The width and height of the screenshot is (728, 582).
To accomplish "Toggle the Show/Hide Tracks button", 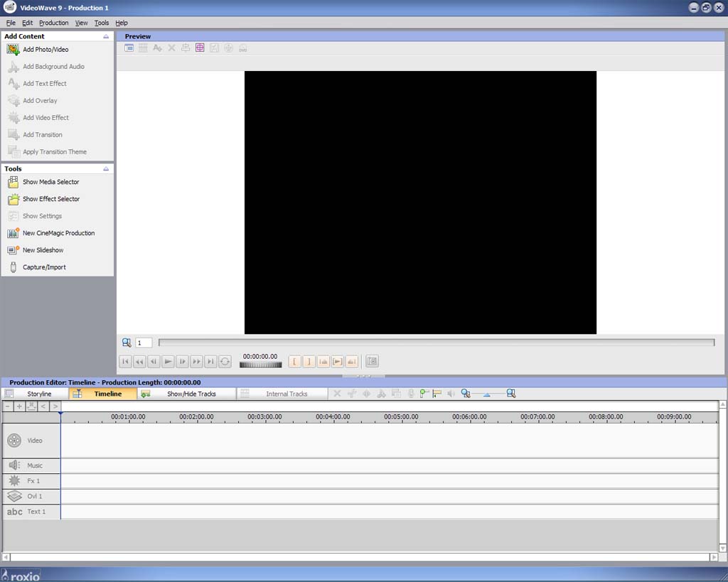I will [x=187, y=394].
